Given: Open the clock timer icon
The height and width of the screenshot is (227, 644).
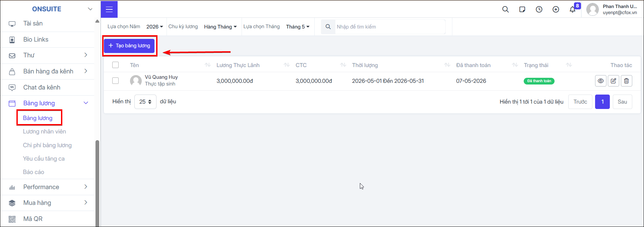Looking at the screenshot, I should (539, 9).
